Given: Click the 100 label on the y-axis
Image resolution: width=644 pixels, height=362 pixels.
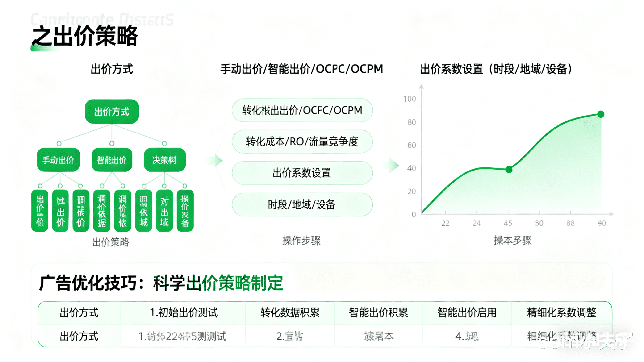Looking at the screenshot, I should pyautogui.click(x=410, y=99).
